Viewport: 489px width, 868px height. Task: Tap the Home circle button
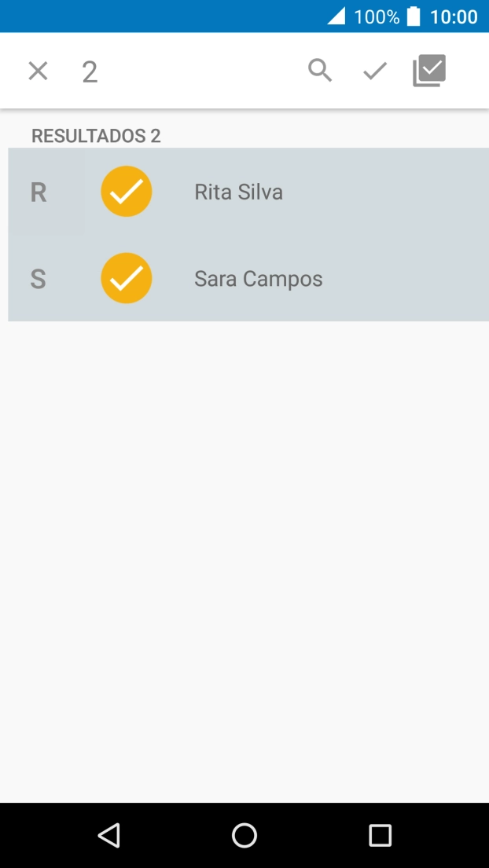coord(244,835)
